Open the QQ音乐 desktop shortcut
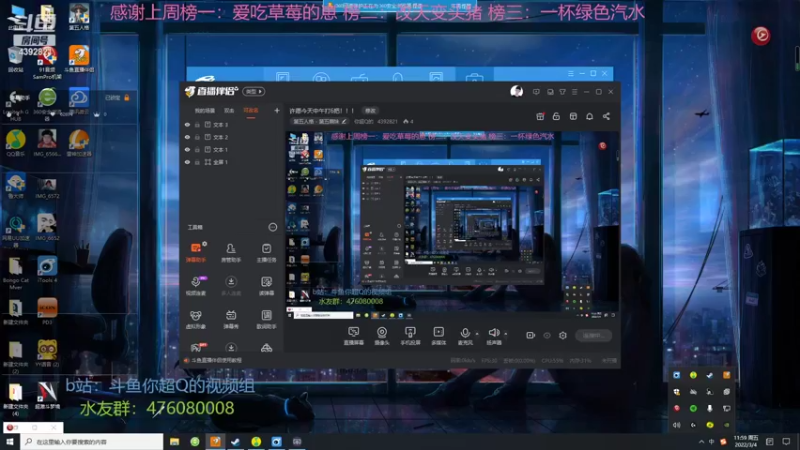Image resolution: width=800 pixels, height=450 pixels. pos(16,143)
